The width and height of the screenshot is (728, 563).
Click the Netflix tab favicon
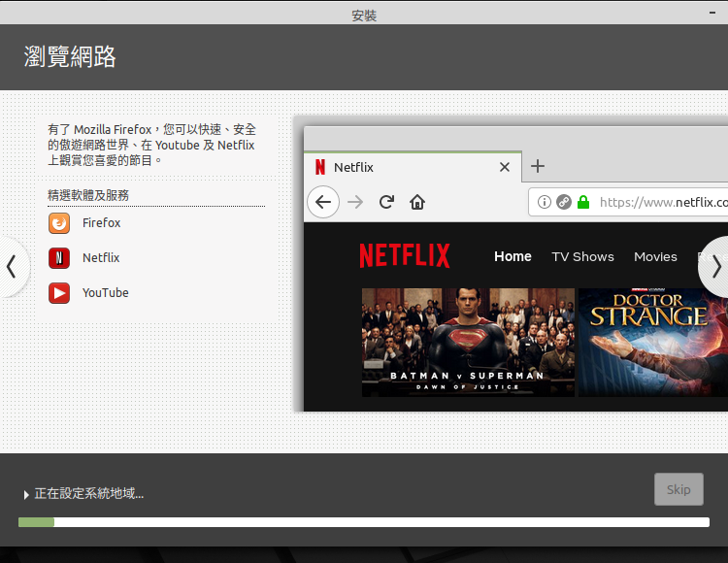320,167
